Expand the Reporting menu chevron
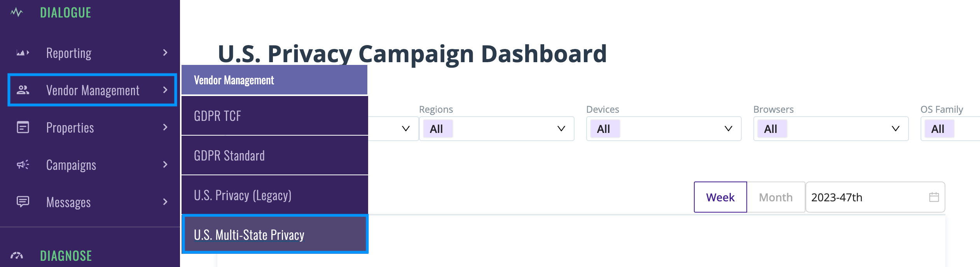This screenshot has height=267, width=980. [x=165, y=52]
